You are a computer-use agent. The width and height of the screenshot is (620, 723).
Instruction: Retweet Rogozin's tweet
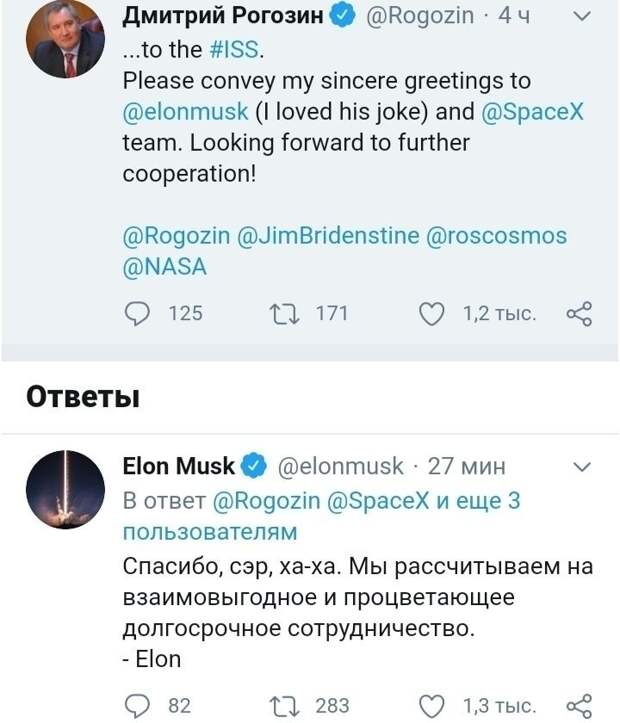click(x=284, y=314)
